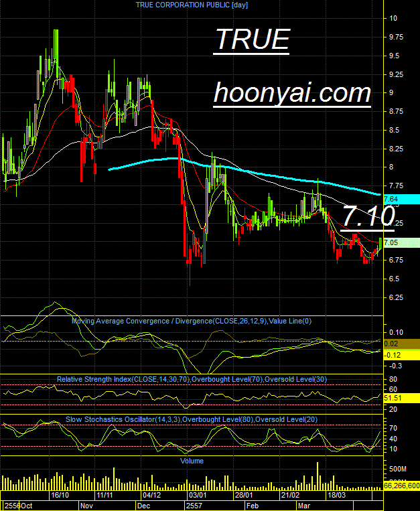This screenshot has height=511, width=420.
Task: Click the 2556Oct month label
Action: (x=19, y=506)
